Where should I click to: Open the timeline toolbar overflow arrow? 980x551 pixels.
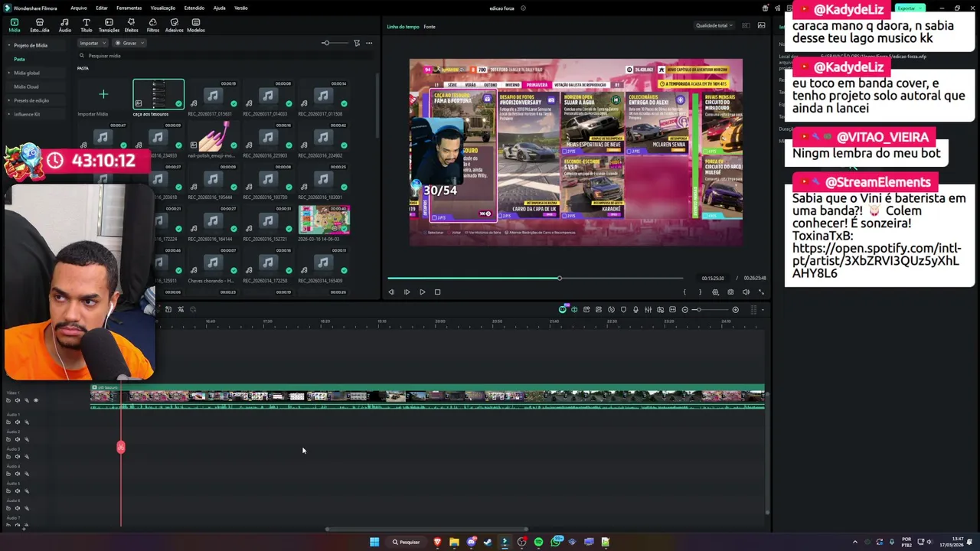(x=763, y=309)
